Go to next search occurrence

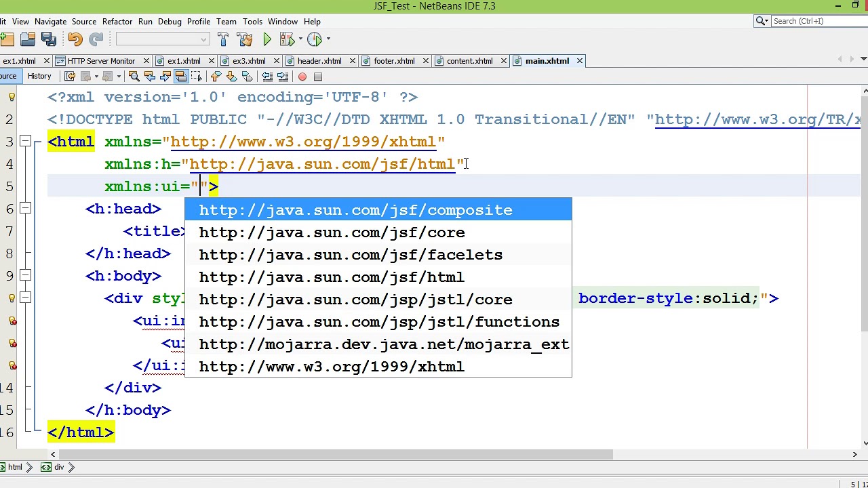tap(165, 77)
